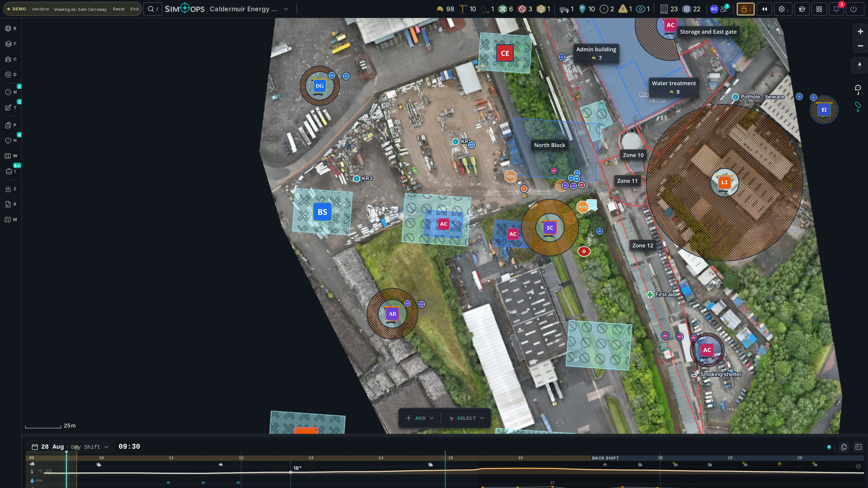
Task: Click the map pin counter 10
Action: coord(587,9)
